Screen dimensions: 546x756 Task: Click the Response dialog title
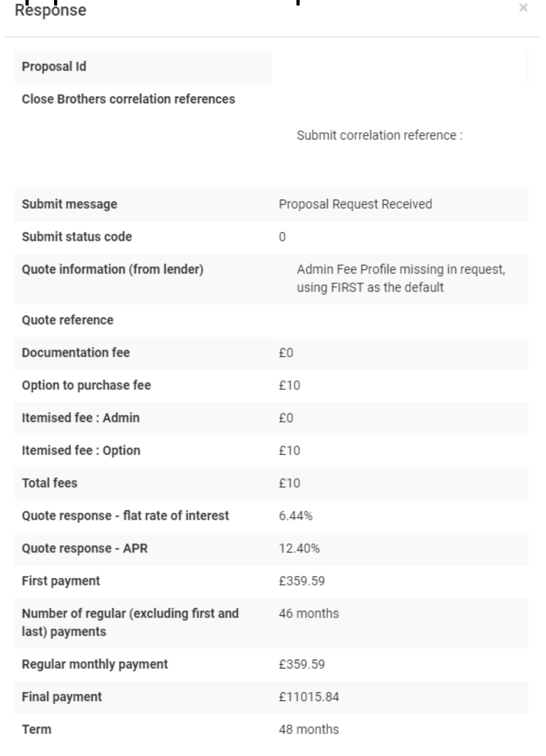(x=50, y=10)
